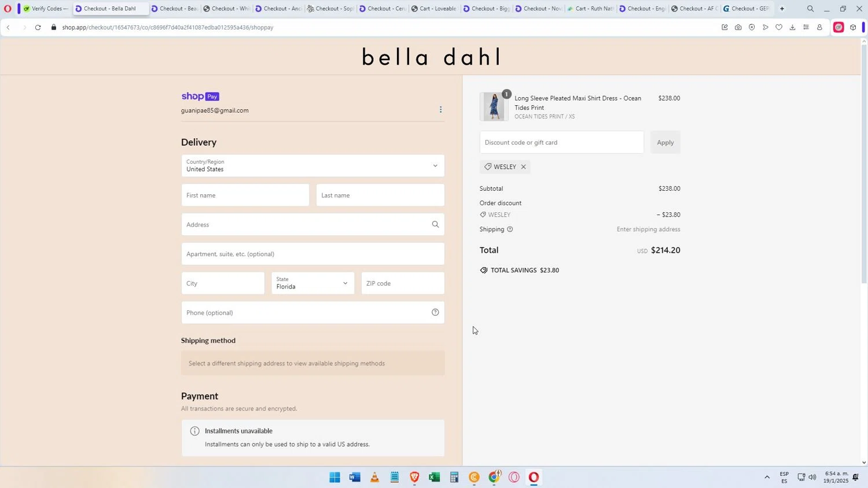
Task: Open Calculator from taskbar
Action: [x=454, y=477]
